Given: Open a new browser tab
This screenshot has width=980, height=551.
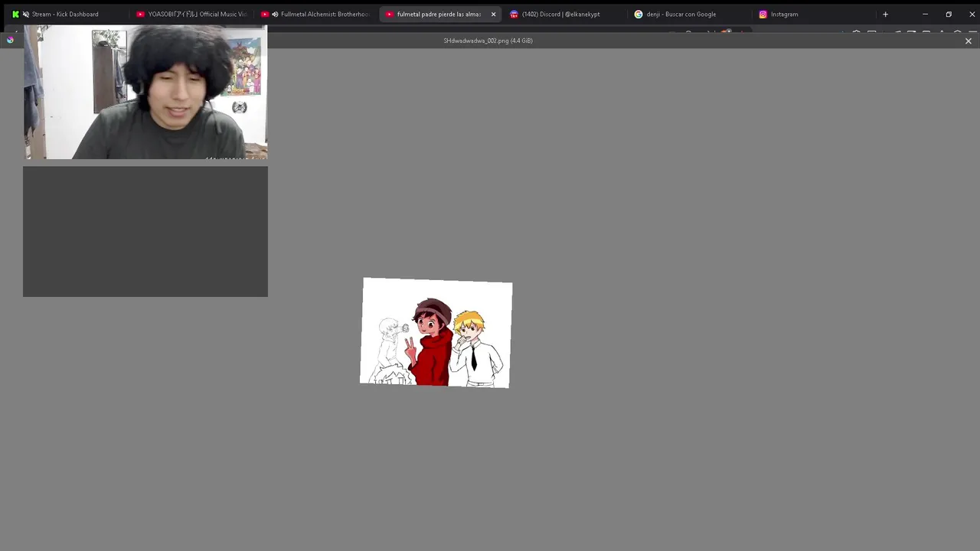Looking at the screenshot, I should click(x=885, y=14).
